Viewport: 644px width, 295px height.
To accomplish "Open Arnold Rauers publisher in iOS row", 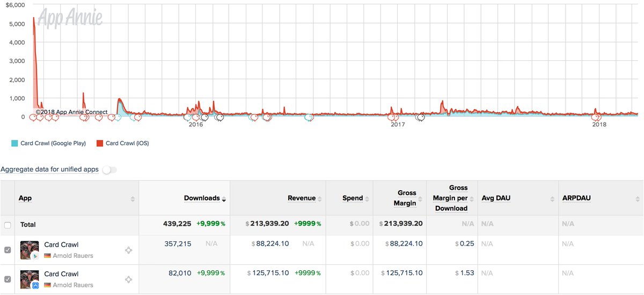I will pos(72,285).
